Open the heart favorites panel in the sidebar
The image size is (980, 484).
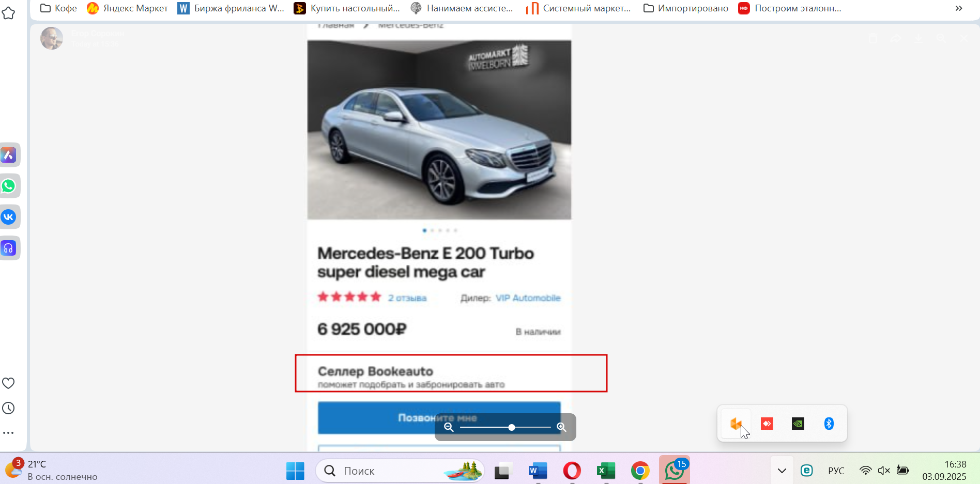[8, 383]
